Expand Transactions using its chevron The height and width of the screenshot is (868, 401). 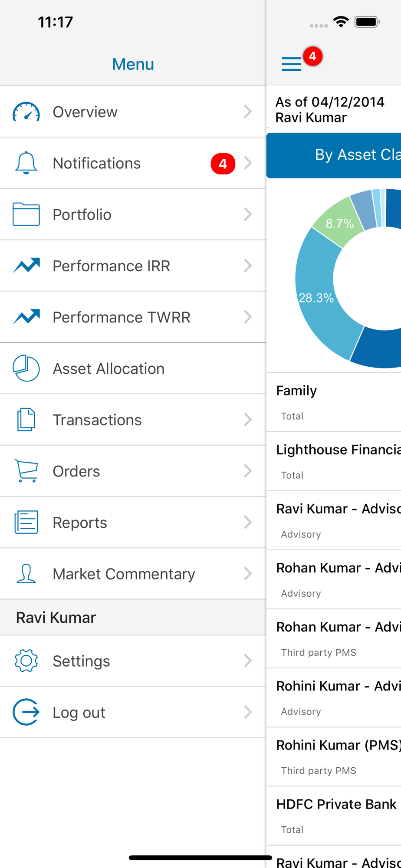[x=248, y=420]
